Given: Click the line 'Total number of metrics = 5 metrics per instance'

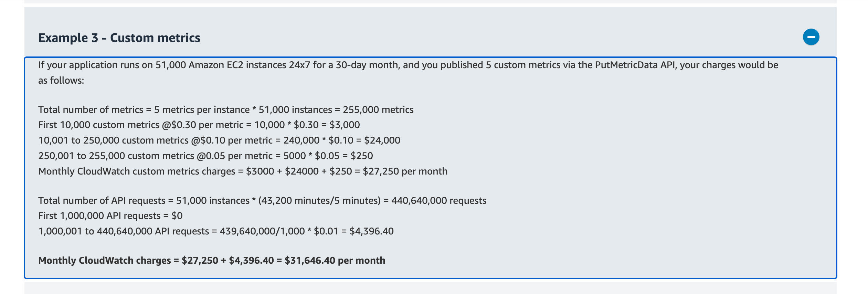Looking at the screenshot, I should (x=226, y=109).
